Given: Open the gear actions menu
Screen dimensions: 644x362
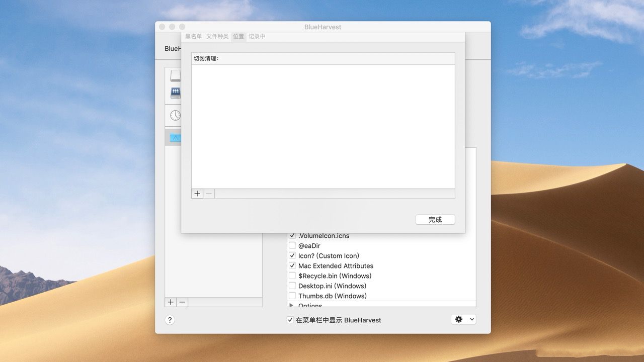Looking at the screenshot, I should [x=463, y=319].
